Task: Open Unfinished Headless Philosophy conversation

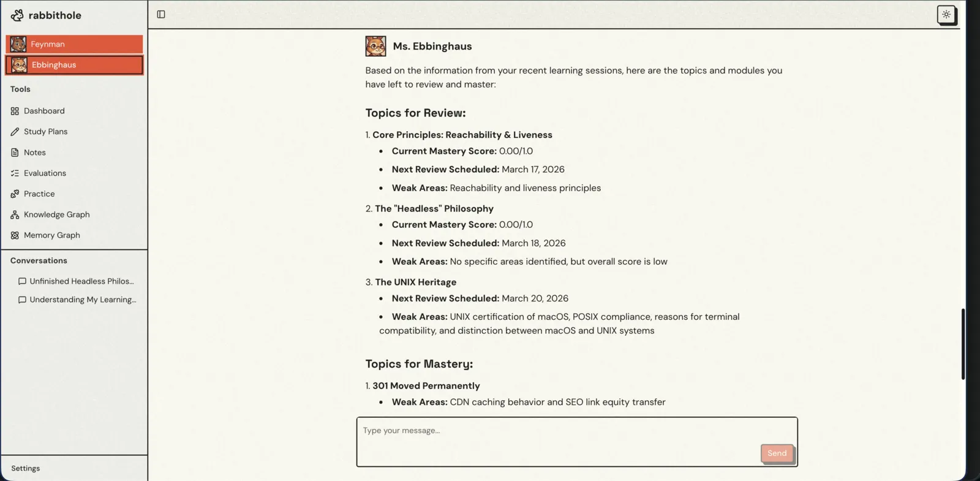Action: 81,281
